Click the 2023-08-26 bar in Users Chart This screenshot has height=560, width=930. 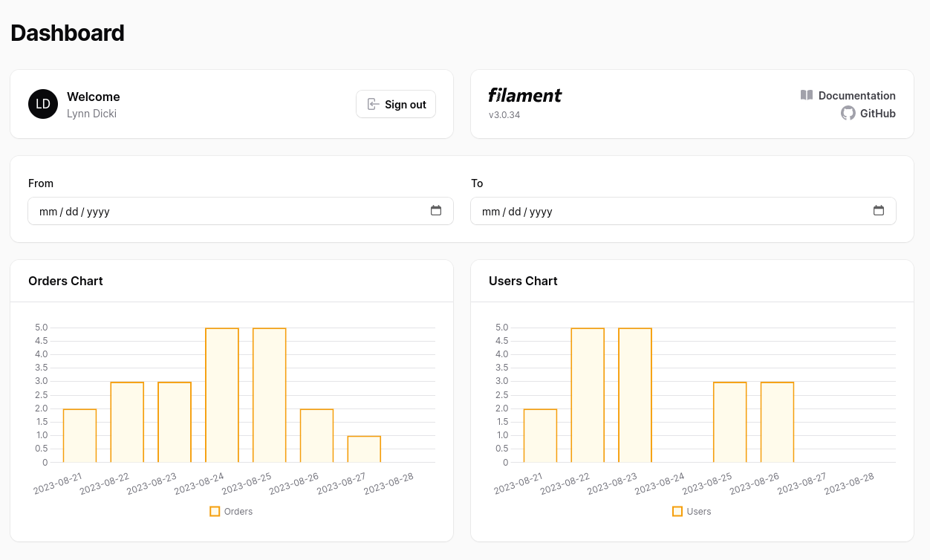[777, 422]
